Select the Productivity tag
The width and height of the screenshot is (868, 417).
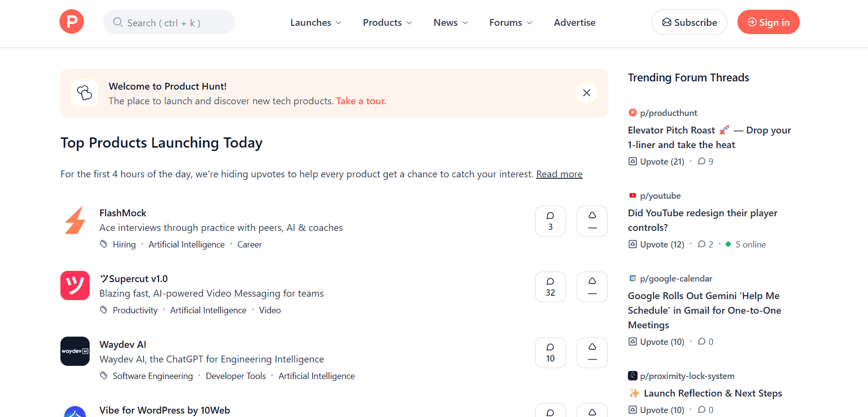[x=135, y=310]
